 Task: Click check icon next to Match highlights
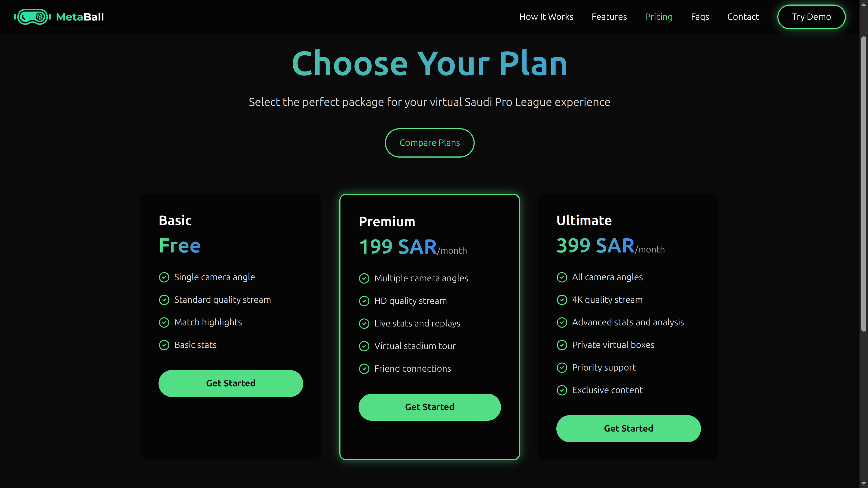tap(164, 322)
